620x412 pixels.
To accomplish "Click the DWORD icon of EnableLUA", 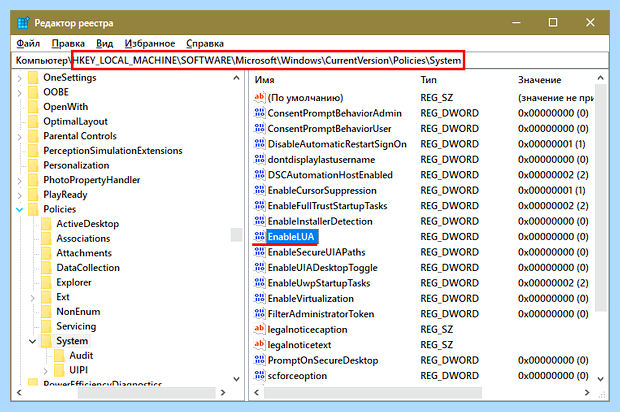I will point(259,236).
